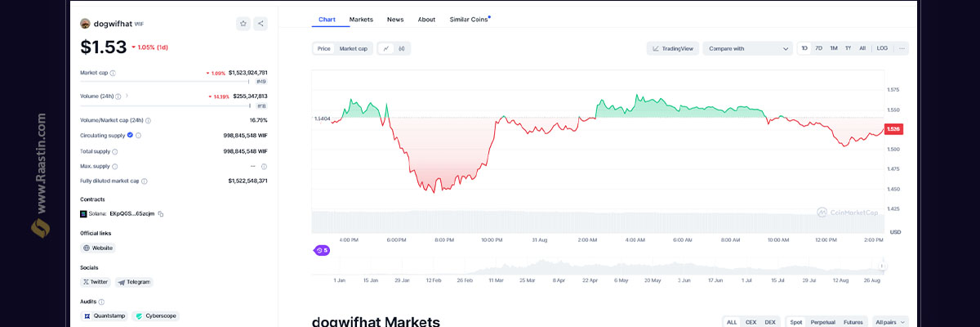Click the $1.53 price value
The height and width of the screenshot is (327, 980).
[103, 47]
